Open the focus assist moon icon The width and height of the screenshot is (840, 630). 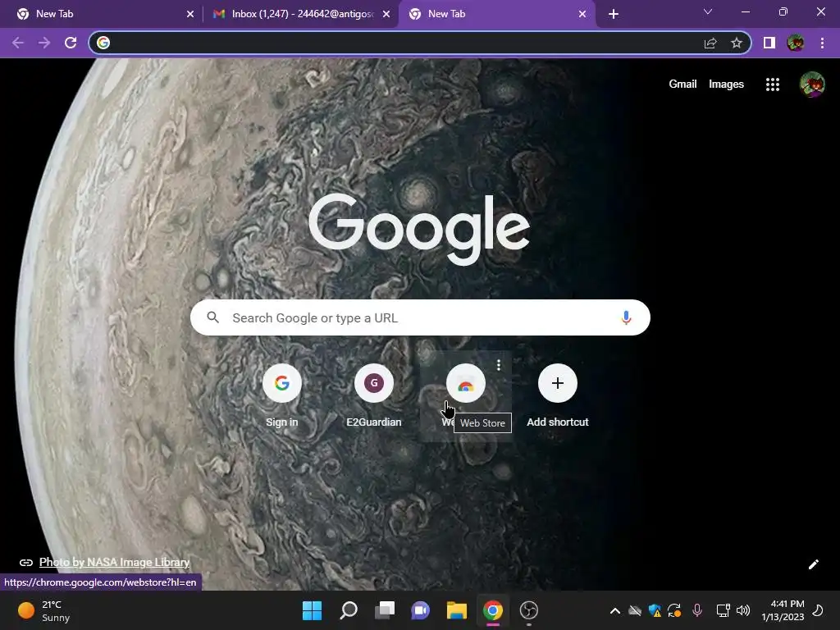coord(818,610)
